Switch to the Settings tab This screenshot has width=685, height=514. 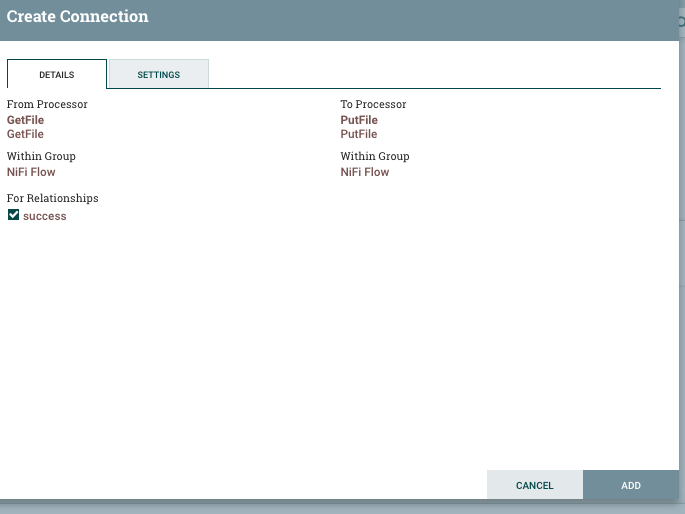[158, 75]
